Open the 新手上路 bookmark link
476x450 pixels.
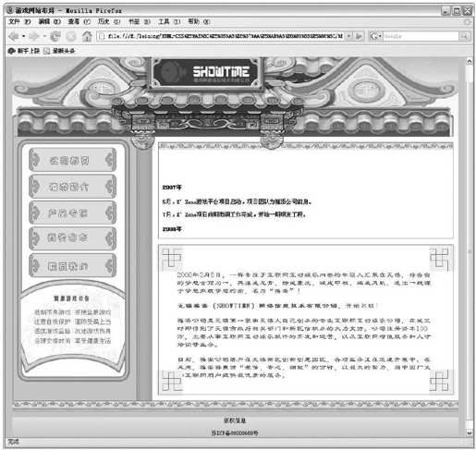click(24, 51)
